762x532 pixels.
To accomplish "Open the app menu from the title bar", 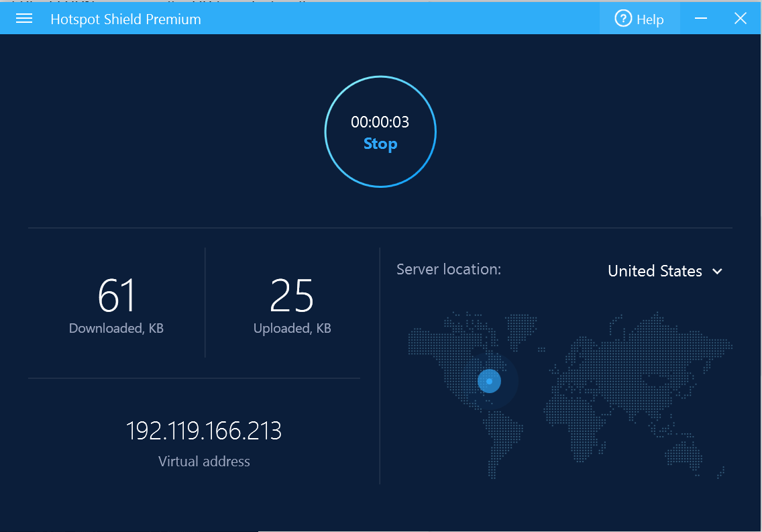I will [x=23, y=18].
